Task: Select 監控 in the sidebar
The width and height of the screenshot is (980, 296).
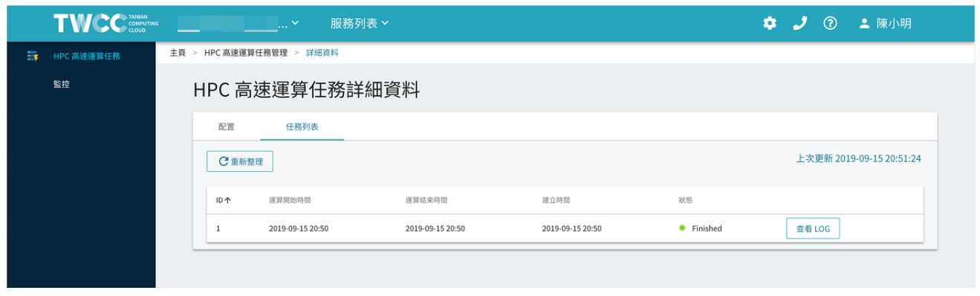Action: coord(61,85)
